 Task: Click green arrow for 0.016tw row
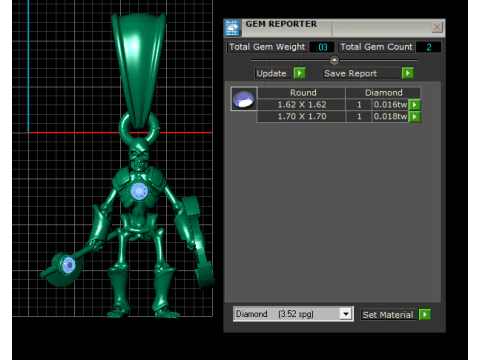(414, 105)
